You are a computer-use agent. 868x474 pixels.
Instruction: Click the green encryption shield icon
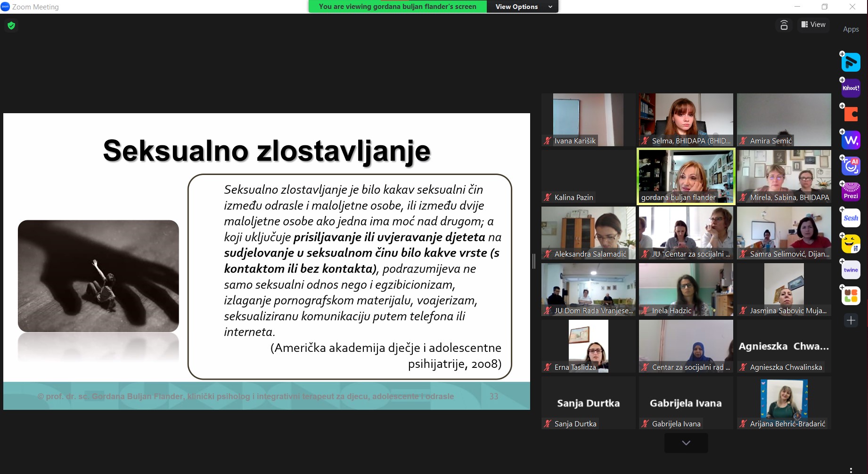11,25
